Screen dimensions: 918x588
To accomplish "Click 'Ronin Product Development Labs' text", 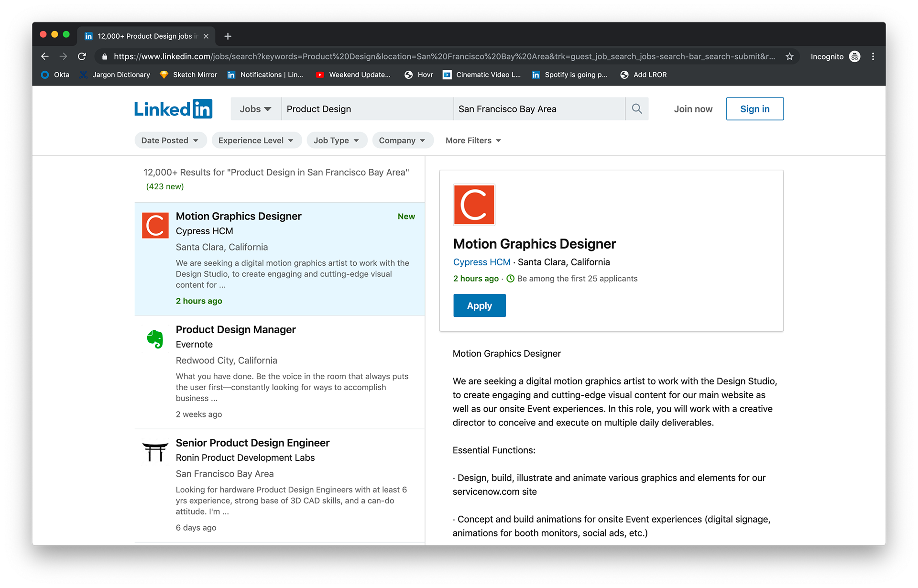I will pyautogui.click(x=245, y=457).
